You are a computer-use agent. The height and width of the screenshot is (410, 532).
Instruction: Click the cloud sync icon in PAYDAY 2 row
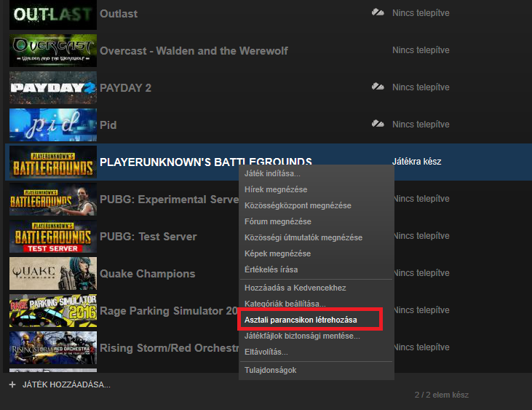[x=378, y=87]
